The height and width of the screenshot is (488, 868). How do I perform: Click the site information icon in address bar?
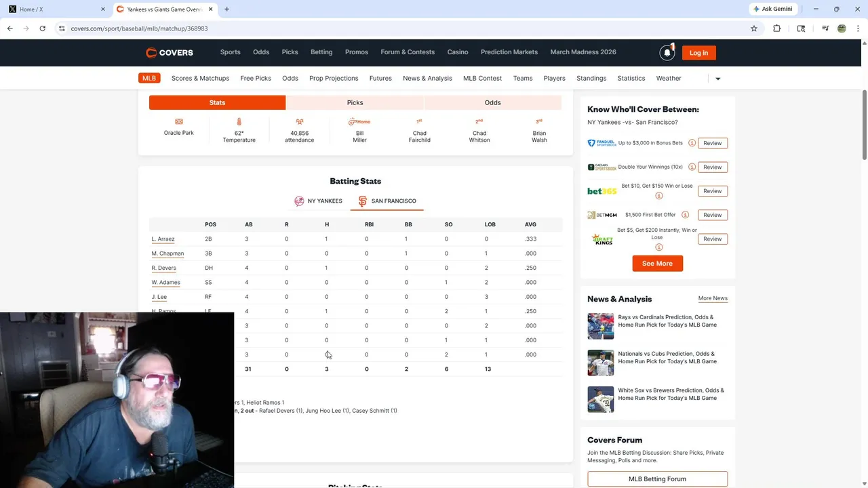[62, 28]
